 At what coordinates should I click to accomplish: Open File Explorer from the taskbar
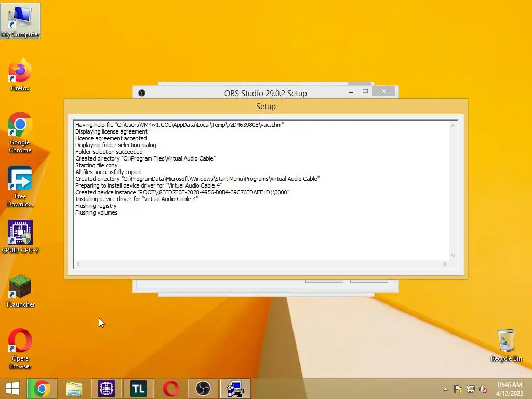tap(74, 389)
